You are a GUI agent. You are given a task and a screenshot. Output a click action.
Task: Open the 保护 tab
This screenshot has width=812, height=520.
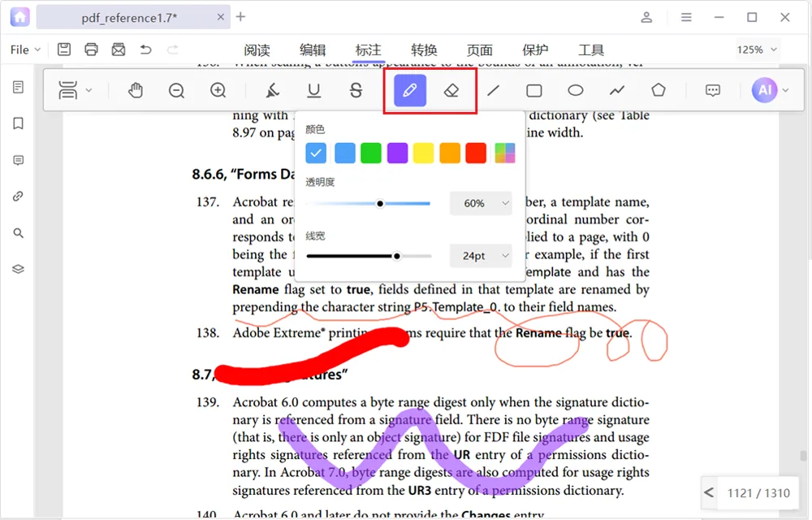point(535,50)
